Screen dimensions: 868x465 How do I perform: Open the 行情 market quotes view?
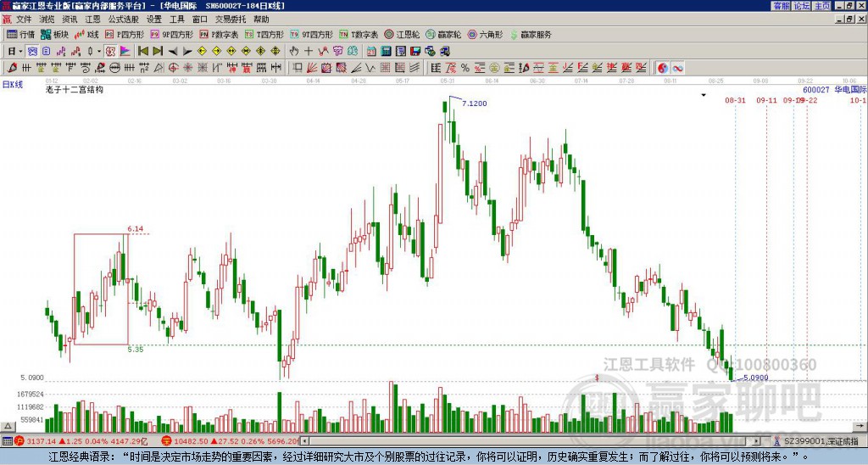tap(21, 34)
